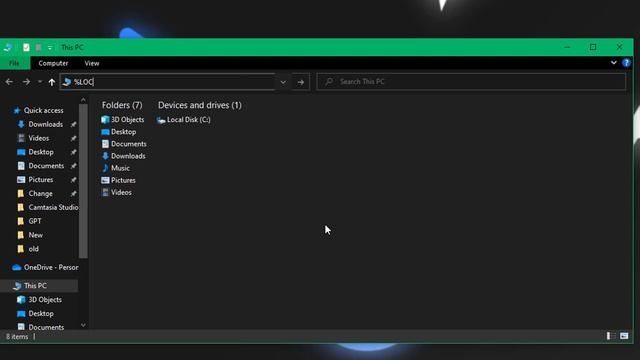This screenshot has height=360, width=640.
Task: Collapse Devices and drives (1) group header
Action: 200,105
